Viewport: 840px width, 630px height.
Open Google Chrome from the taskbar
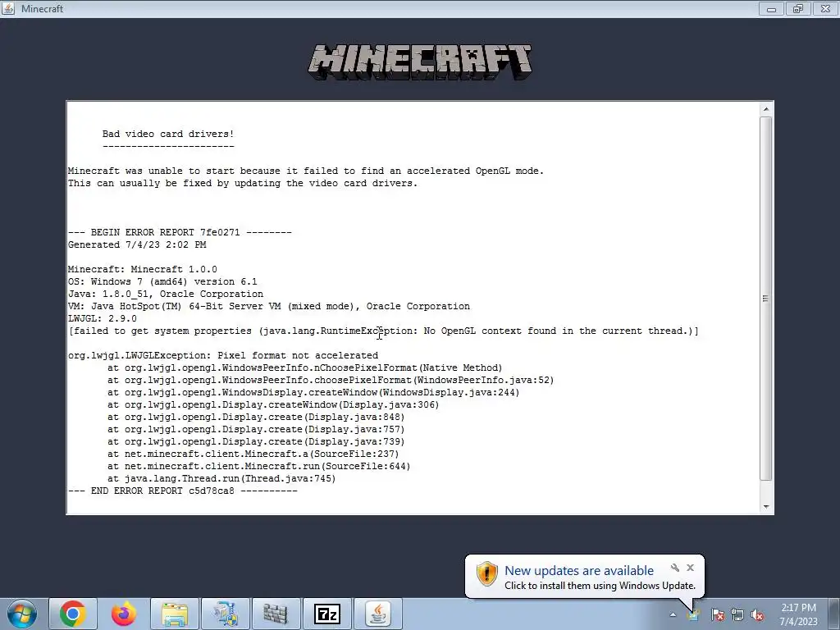click(73, 614)
